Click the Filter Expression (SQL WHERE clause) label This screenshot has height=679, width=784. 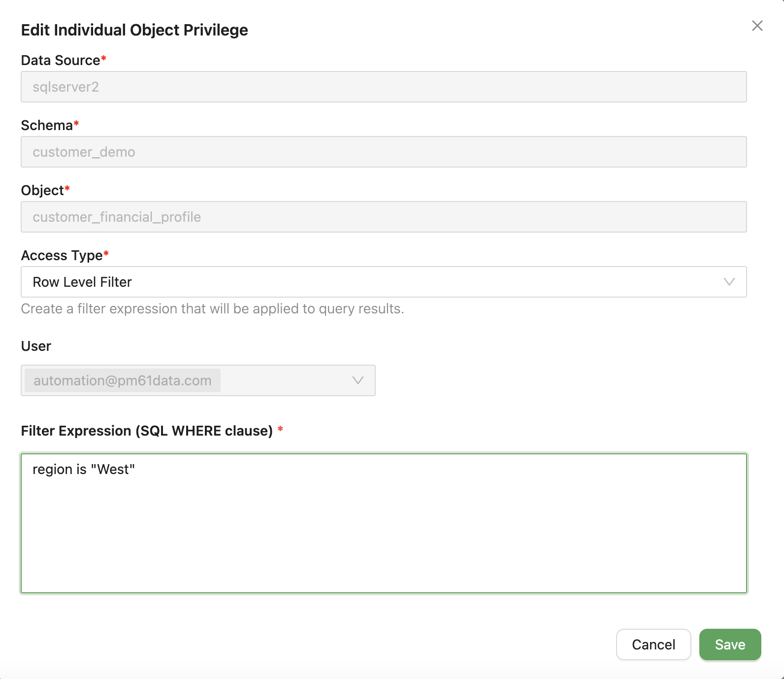coord(147,431)
